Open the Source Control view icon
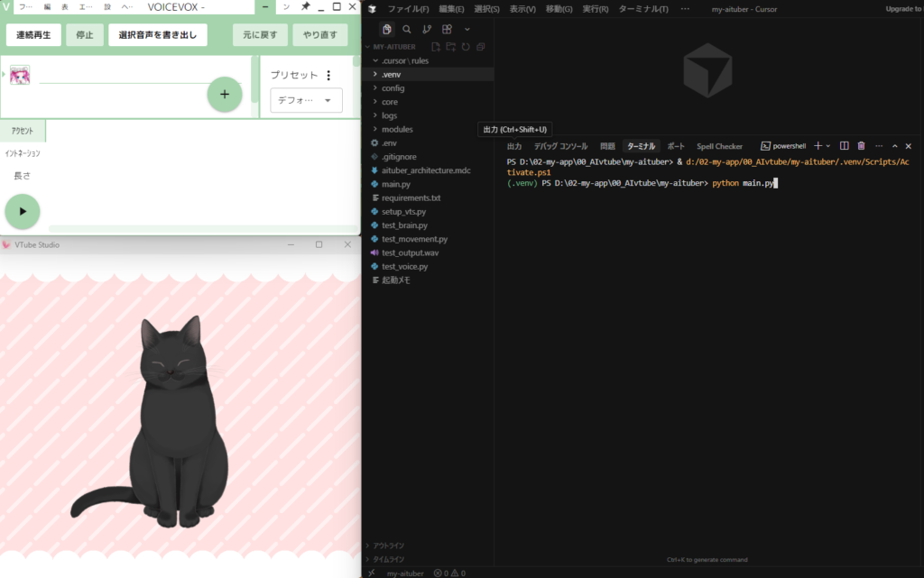 [x=427, y=29]
